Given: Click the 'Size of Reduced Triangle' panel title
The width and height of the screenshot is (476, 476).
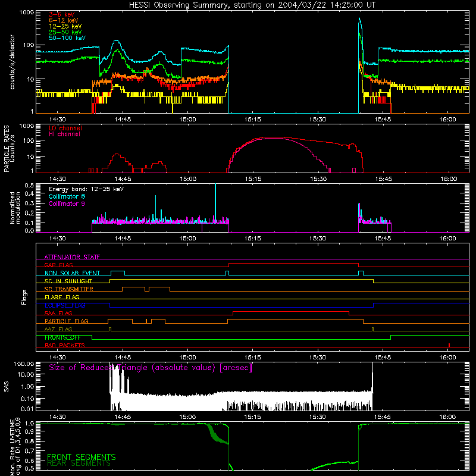Looking at the screenshot, I should tap(151, 368).
